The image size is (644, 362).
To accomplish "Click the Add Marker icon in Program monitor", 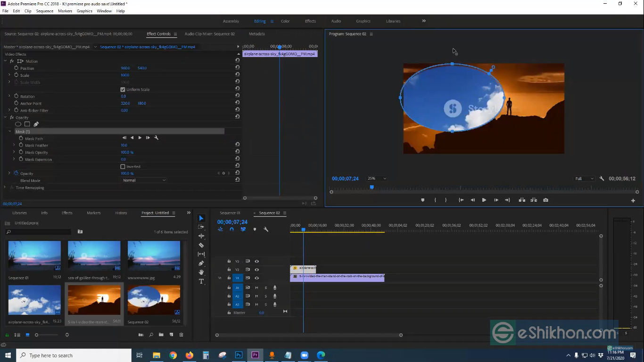I will [422, 200].
